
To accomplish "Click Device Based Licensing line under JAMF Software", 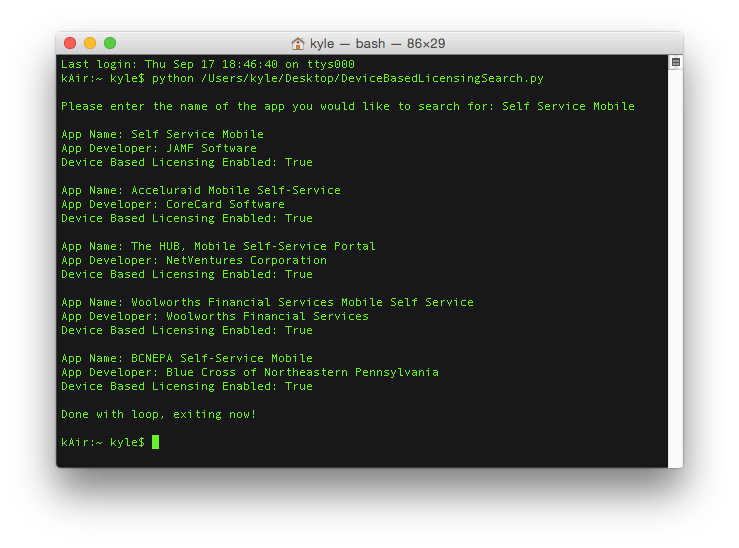I will click(x=187, y=163).
